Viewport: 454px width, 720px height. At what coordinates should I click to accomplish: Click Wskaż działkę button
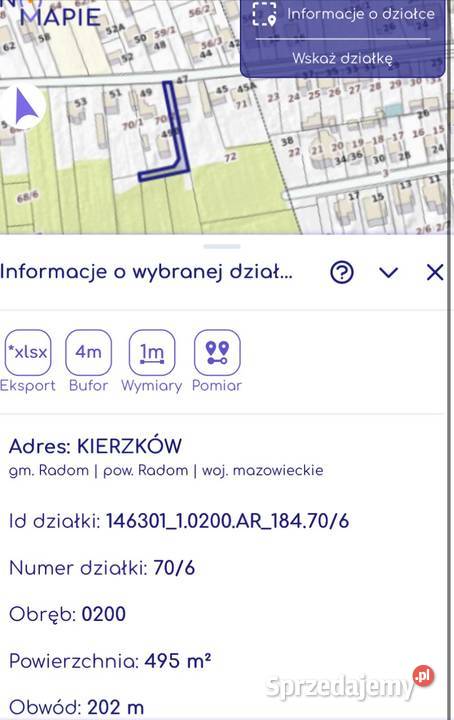coord(342,58)
